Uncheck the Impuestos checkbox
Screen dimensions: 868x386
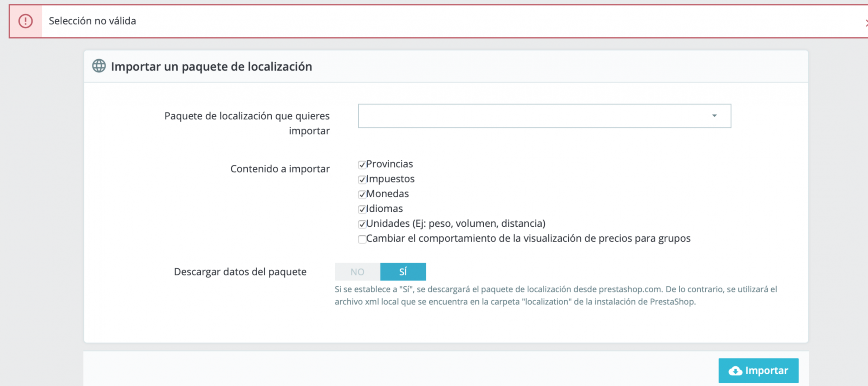[x=362, y=180]
